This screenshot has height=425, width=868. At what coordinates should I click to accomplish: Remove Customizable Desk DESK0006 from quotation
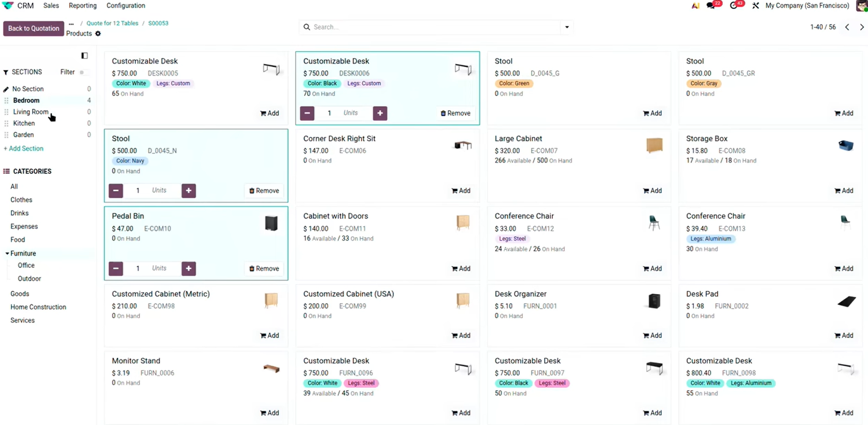456,113
